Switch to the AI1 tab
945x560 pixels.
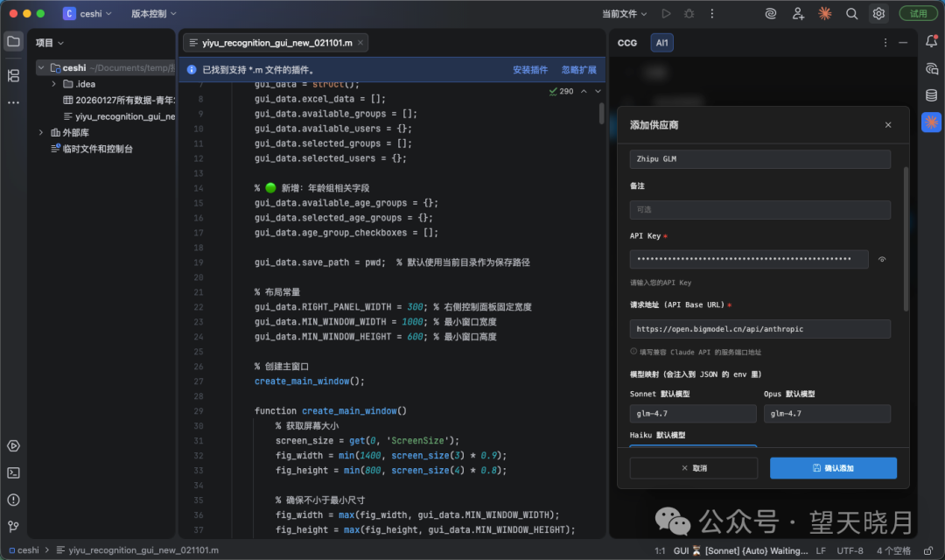[x=661, y=43]
